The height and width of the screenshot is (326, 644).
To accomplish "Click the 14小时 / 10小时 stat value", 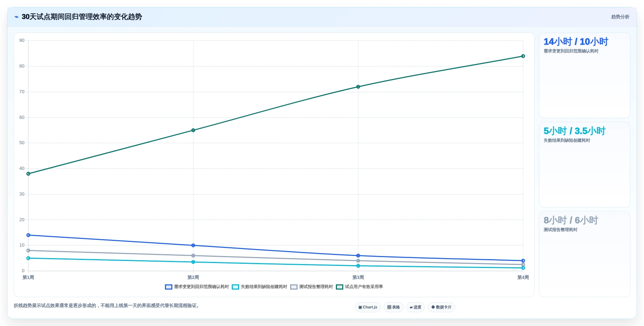I will point(576,42).
